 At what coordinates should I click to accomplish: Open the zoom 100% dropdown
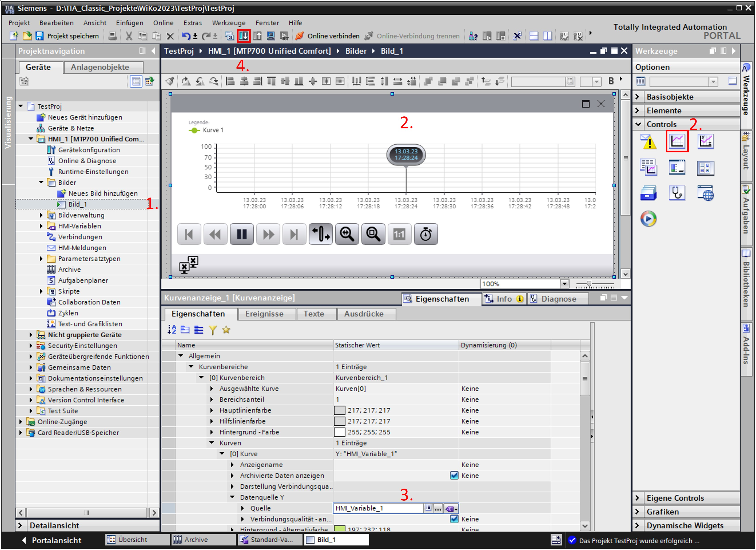564,284
